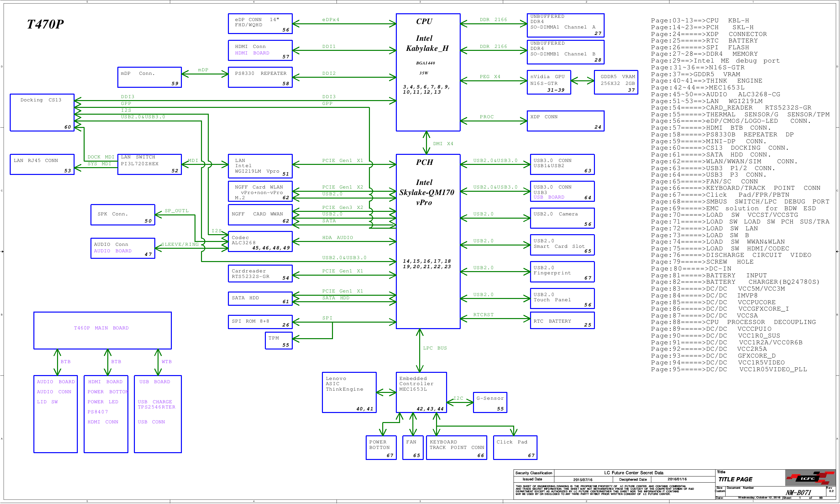Select the issued date 2015/07/16 cell
This screenshot has width=840, height=504.
click(583, 480)
